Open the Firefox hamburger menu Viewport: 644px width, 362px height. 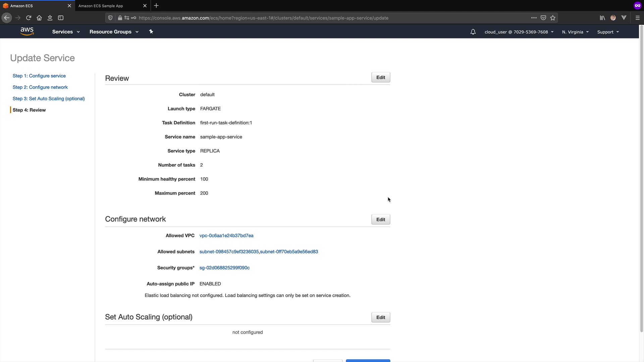pos(637,18)
